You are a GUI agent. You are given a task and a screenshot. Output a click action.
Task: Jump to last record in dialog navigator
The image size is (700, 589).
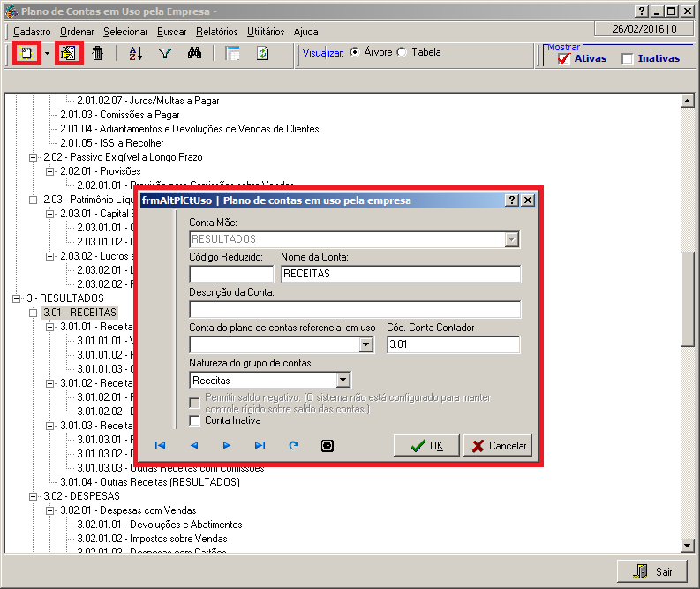tap(260, 446)
